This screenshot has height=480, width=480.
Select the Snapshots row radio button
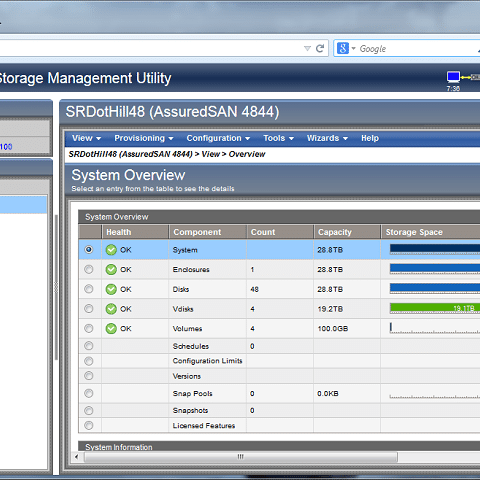click(x=89, y=410)
